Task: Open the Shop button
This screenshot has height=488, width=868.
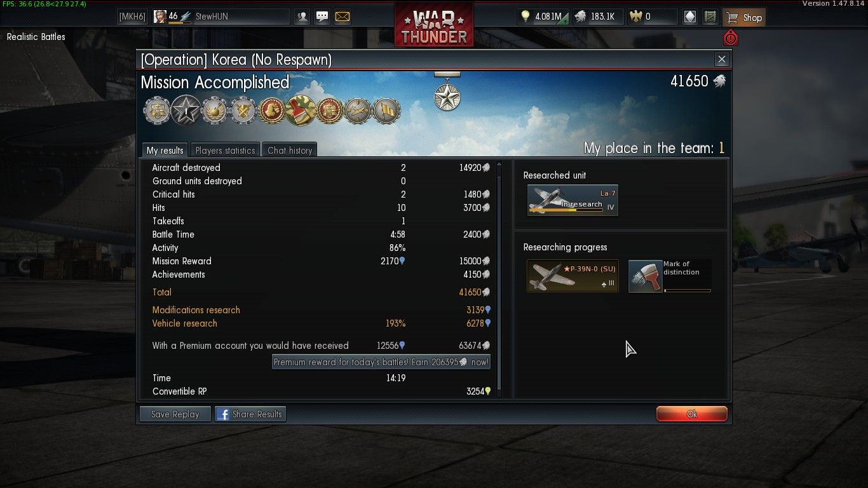Action: (x=744, y=17)
